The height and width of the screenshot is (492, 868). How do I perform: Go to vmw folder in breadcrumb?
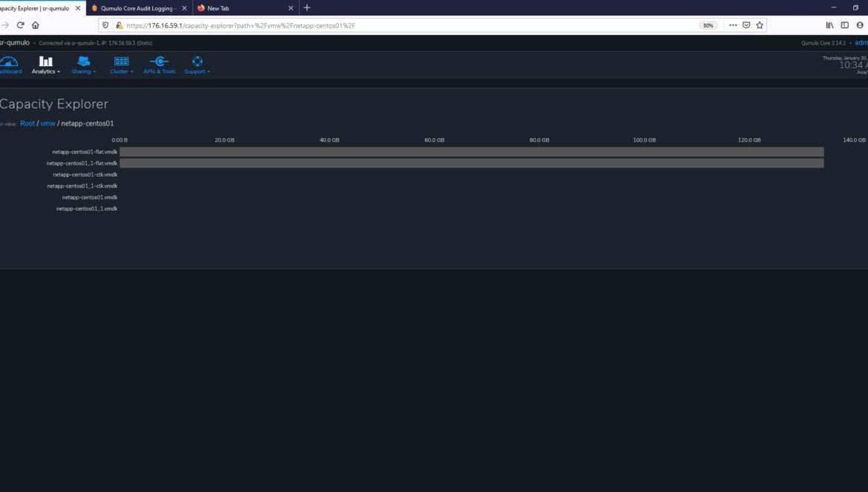click(x=47, y=123)
